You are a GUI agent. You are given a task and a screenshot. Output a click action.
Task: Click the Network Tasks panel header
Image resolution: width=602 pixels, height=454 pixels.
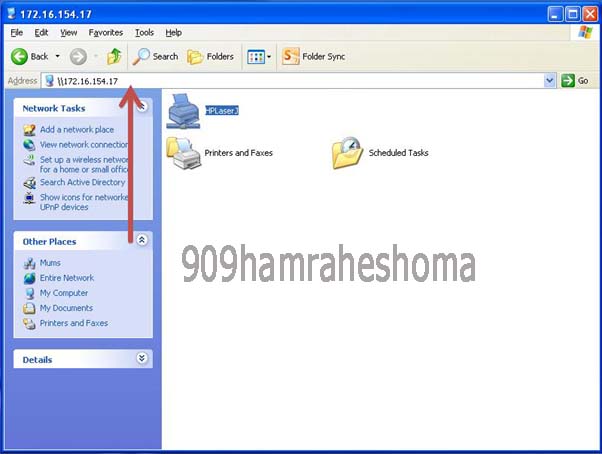83,108
